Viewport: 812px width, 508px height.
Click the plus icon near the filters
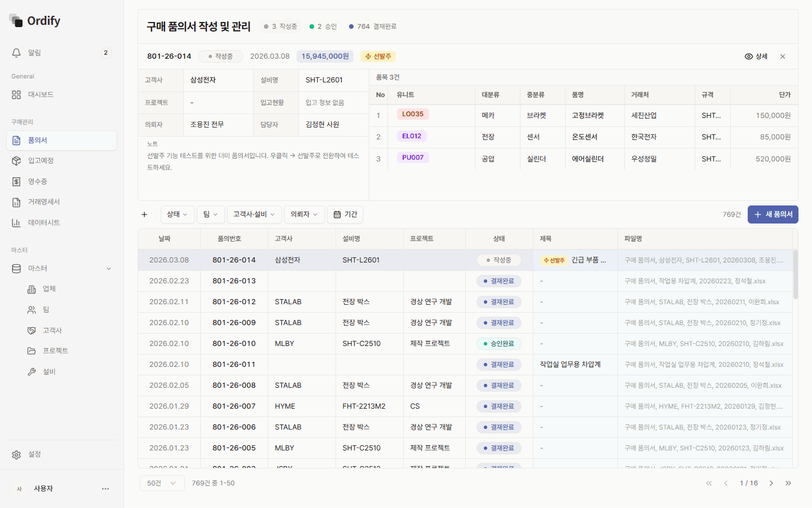(x=144, y=214)
